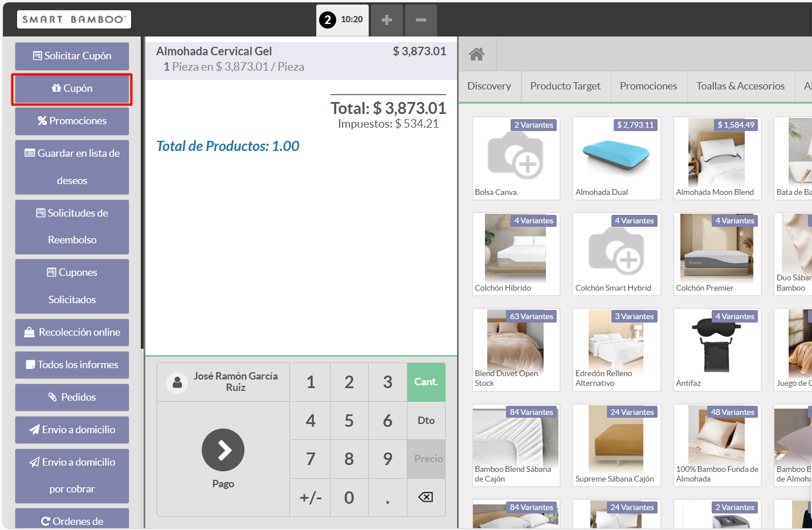
Task: Add Almohada Moon Blend product
Action: tap(717, 158)
